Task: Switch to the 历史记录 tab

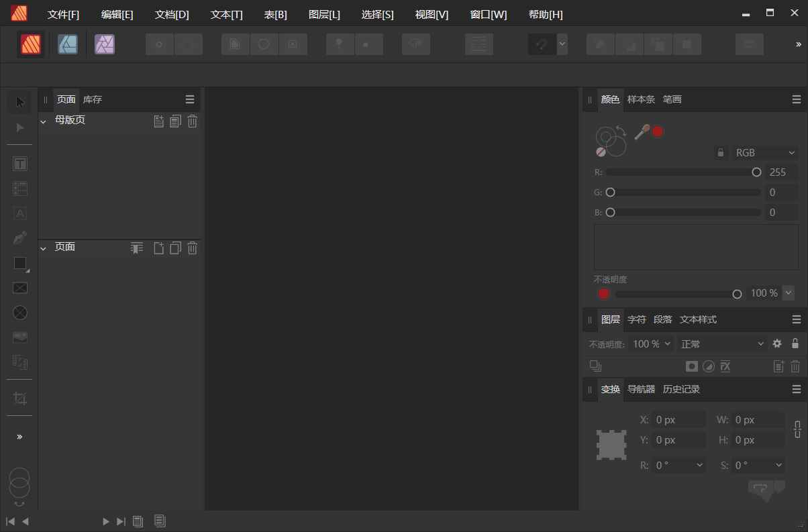Action: [680, 389]
